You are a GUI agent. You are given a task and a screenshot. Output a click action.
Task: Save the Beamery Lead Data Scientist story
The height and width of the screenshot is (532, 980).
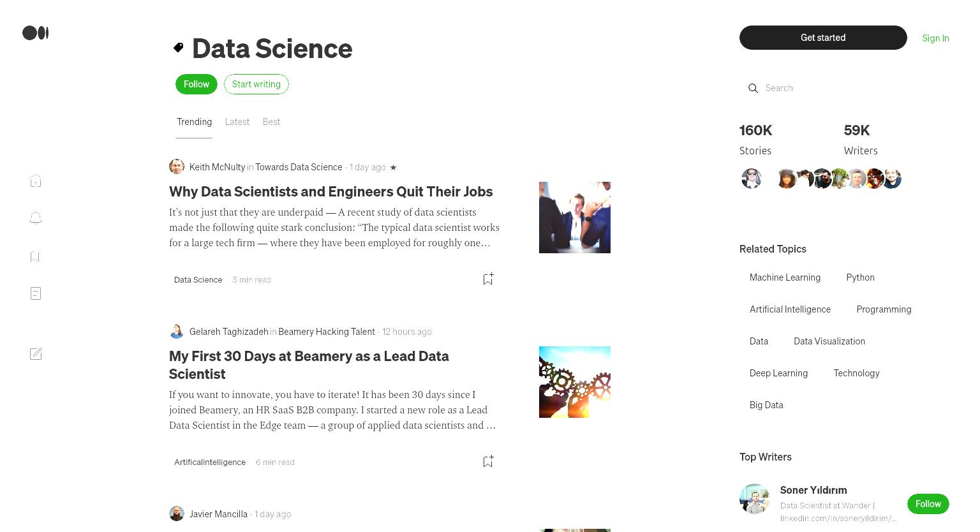[488, 461]
